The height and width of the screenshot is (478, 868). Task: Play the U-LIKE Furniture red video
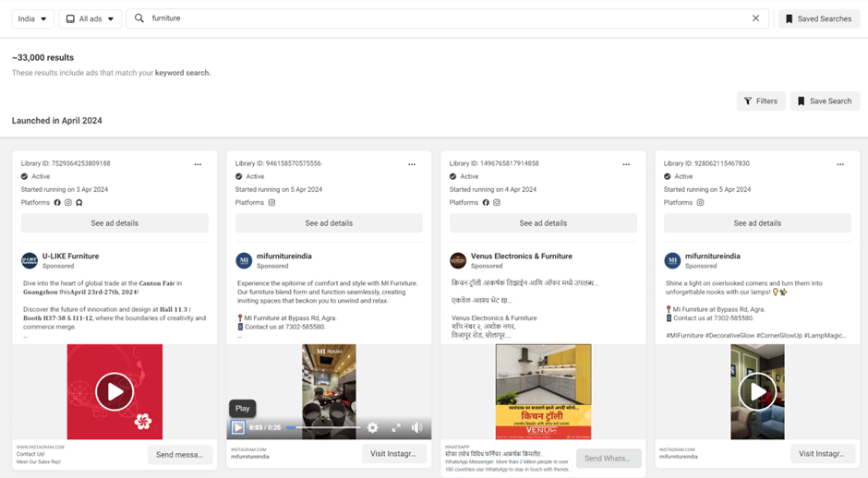tap(115, 391)
